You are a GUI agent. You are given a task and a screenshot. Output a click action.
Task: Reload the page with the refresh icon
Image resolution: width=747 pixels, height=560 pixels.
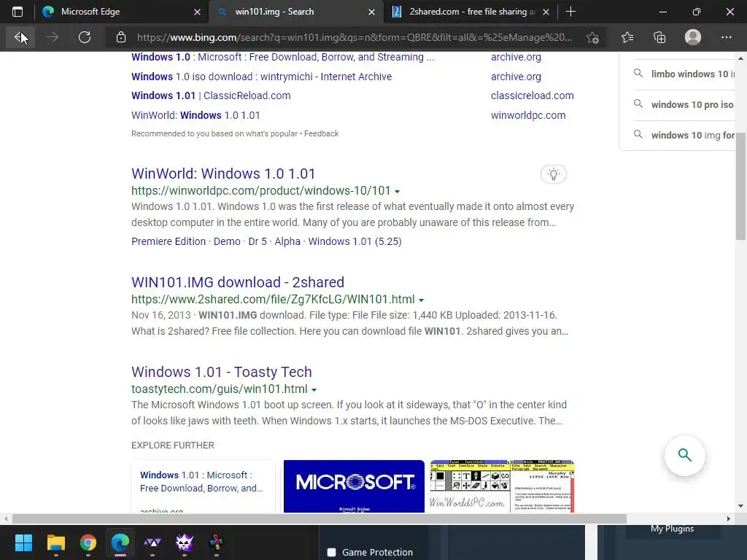pos(85,37)
